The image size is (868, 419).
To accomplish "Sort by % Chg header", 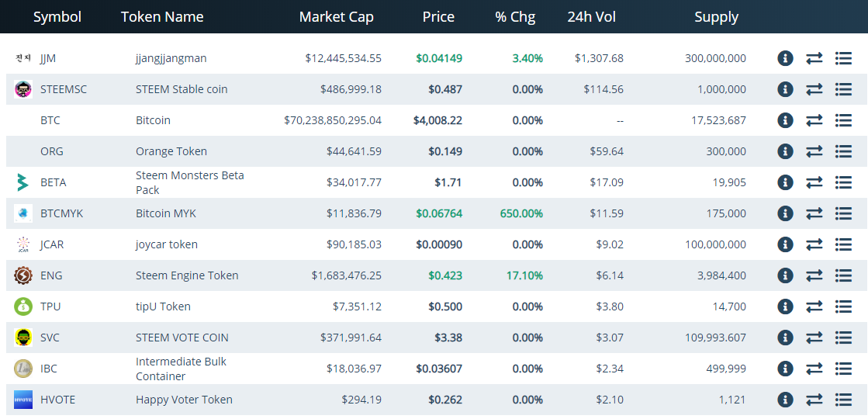I will (x=515, y=17).
